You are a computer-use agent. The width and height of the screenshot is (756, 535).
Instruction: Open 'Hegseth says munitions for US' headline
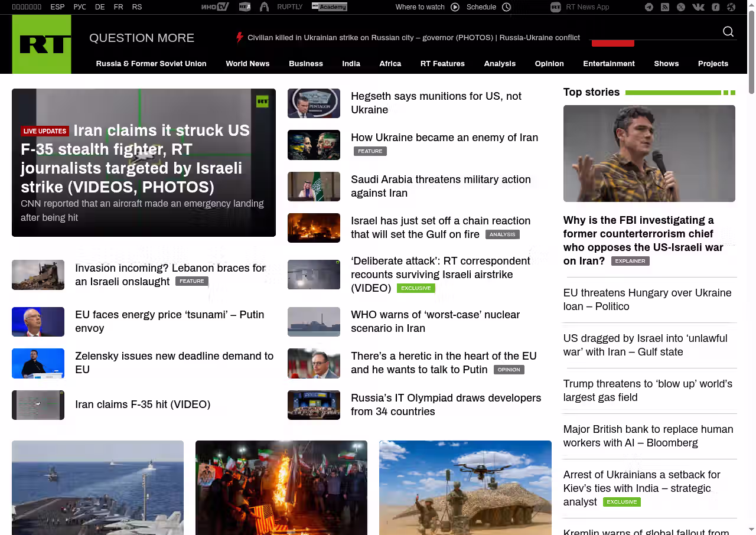(436, 103)
